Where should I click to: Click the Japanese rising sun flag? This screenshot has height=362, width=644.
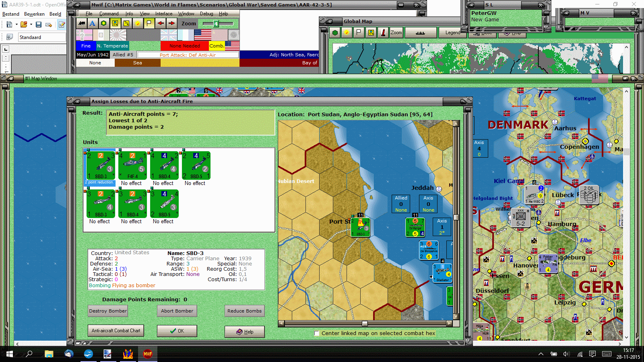click(118, 35)
